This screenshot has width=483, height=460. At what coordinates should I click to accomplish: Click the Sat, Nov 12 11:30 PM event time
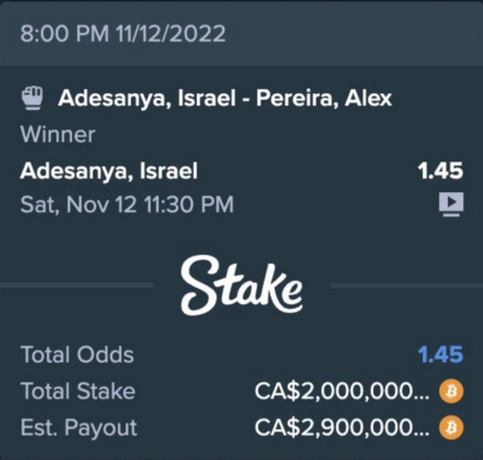127,204
